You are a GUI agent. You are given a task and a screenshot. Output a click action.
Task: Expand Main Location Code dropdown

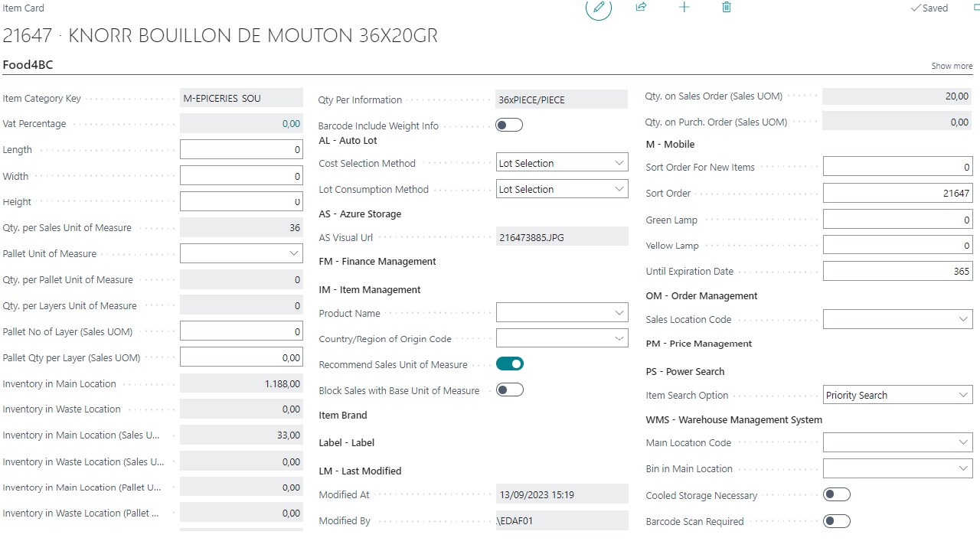point(964,442)
